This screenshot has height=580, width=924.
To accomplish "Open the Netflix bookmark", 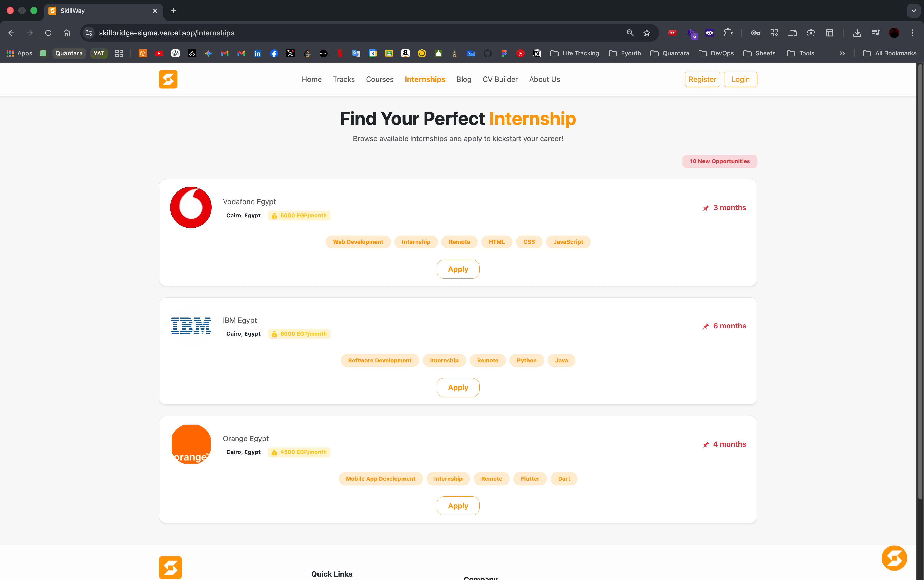I will click(340, 53).
